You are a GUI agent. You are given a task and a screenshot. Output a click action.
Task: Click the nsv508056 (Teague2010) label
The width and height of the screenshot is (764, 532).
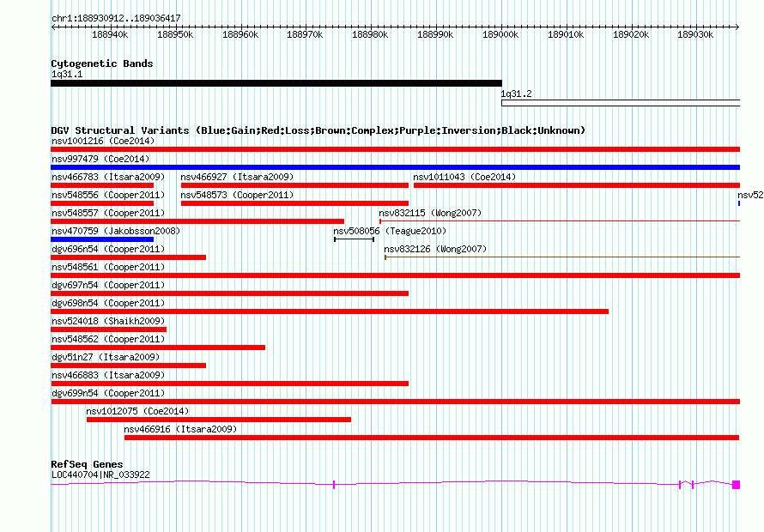coord(390,231)
